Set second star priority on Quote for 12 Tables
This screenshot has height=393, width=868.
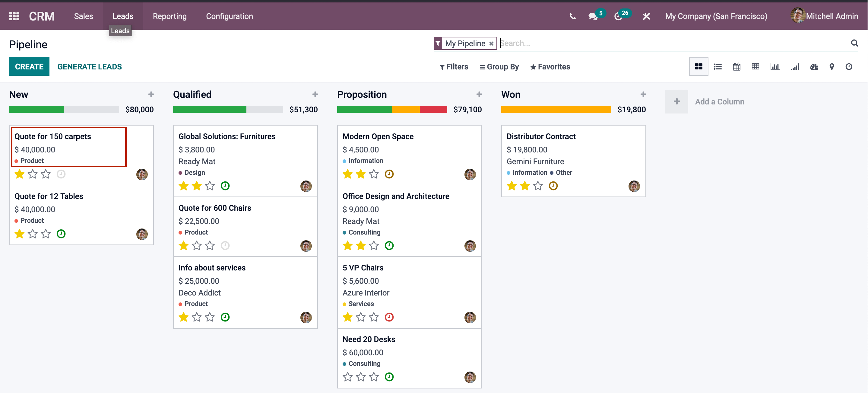coord(33,234)
